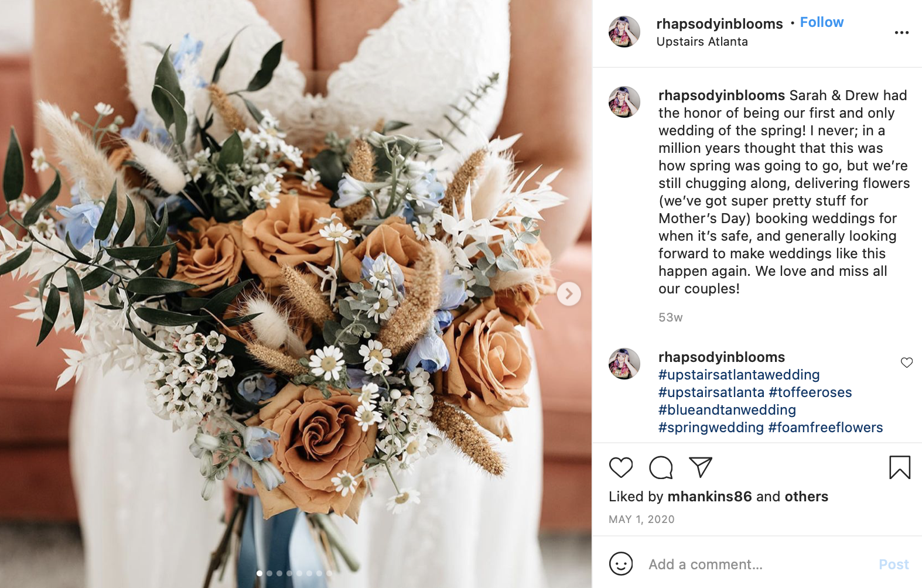Open the three dots more options menu
The width and height of the screenshot is (922, 588).
[901, 32]
